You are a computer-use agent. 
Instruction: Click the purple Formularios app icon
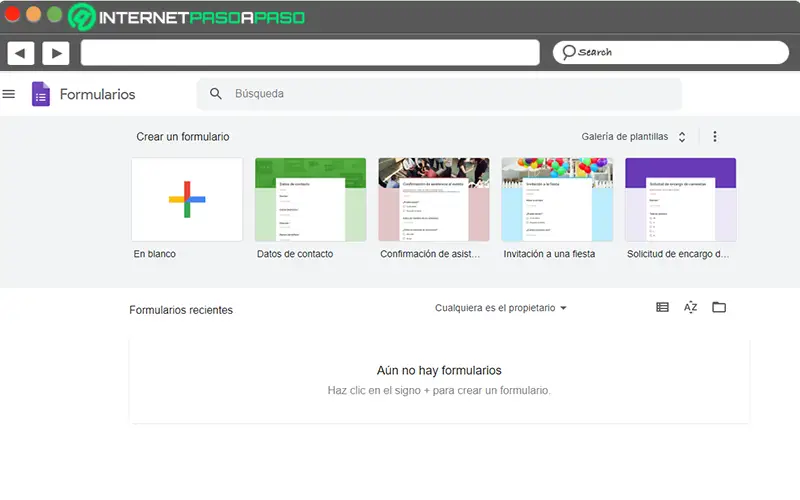(41, 94)
